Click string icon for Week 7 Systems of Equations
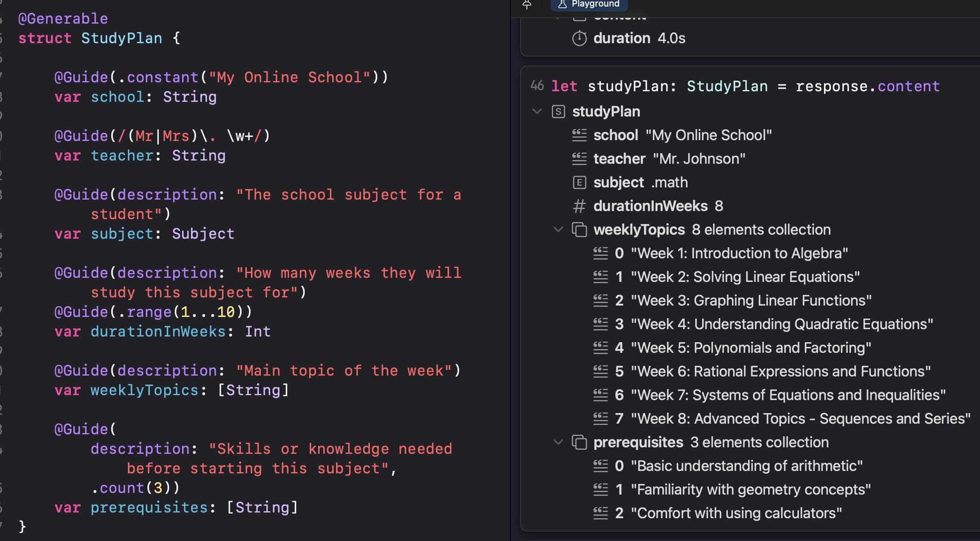 [x=600, y=395]
